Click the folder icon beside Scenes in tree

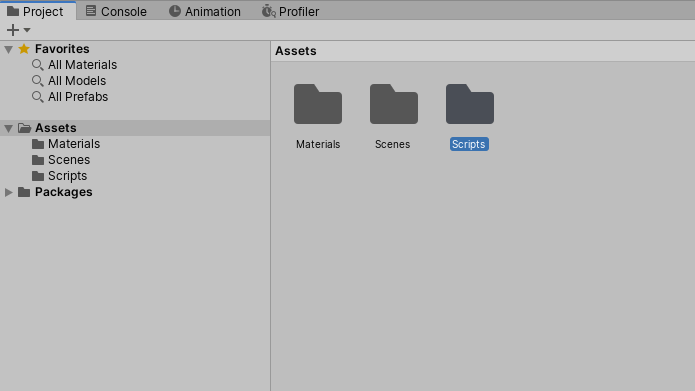38,160
